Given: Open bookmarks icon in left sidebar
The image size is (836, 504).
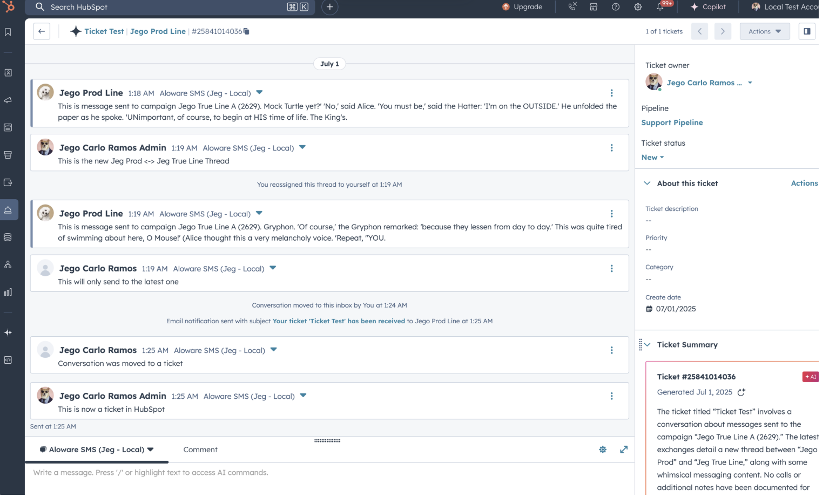Looking at the screenshot, I should pos(8,32).
